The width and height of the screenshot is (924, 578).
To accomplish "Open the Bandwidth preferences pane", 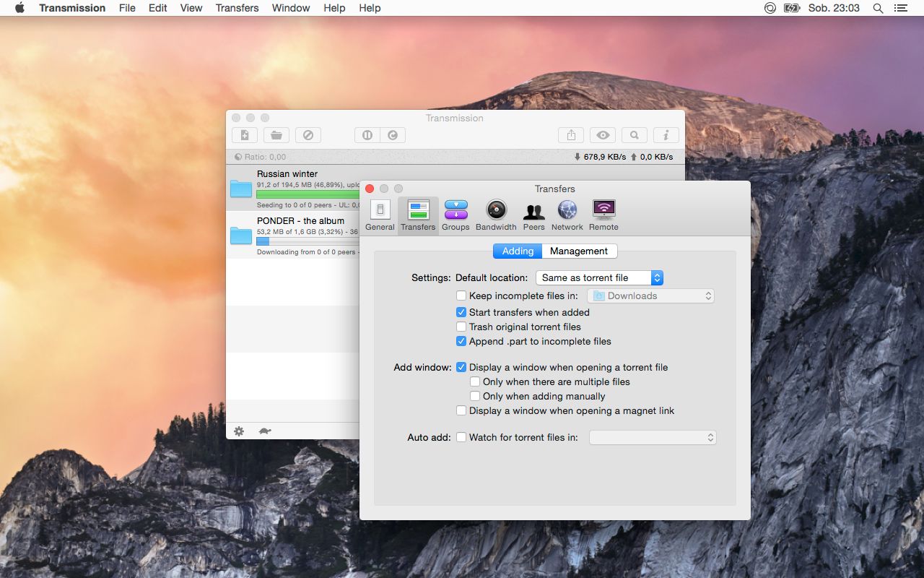I will click(496, 215).
